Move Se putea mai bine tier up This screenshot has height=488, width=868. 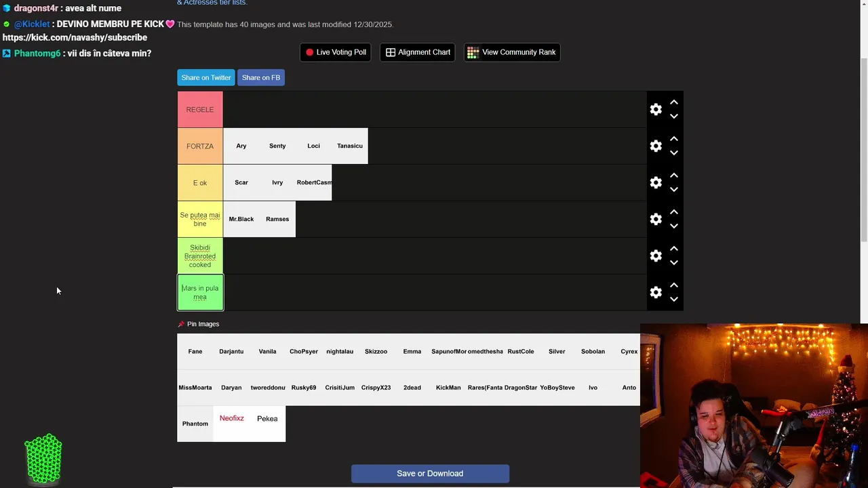pos(674,212)
